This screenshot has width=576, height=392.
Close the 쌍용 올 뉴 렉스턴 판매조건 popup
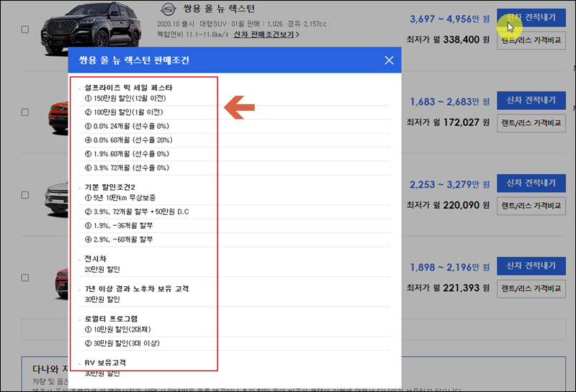(389, 60)
